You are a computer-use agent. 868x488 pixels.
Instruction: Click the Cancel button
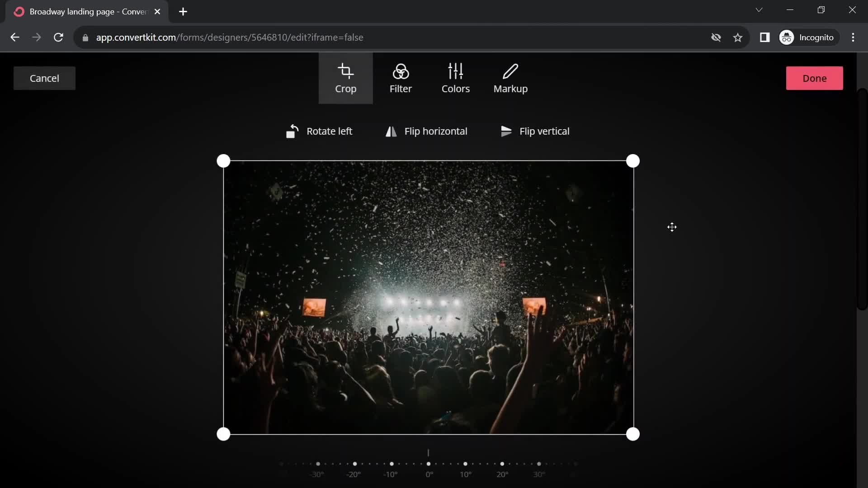pyautogui.click(x=45, y=78)
